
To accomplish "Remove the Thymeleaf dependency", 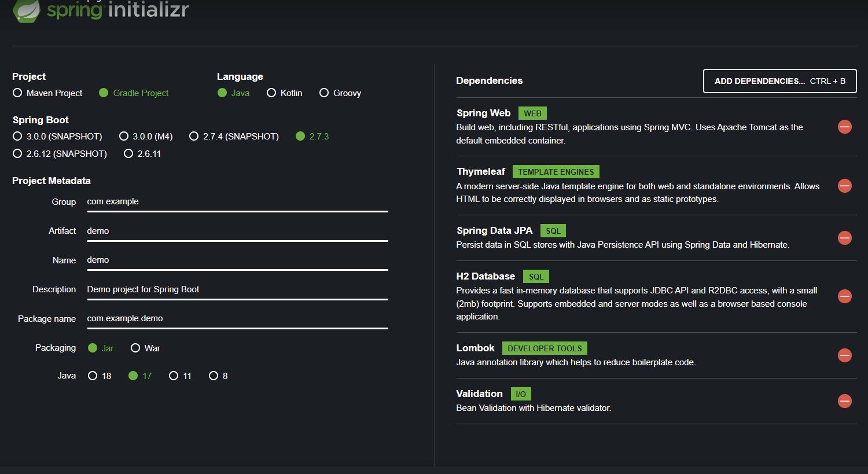I will [845, 186].
